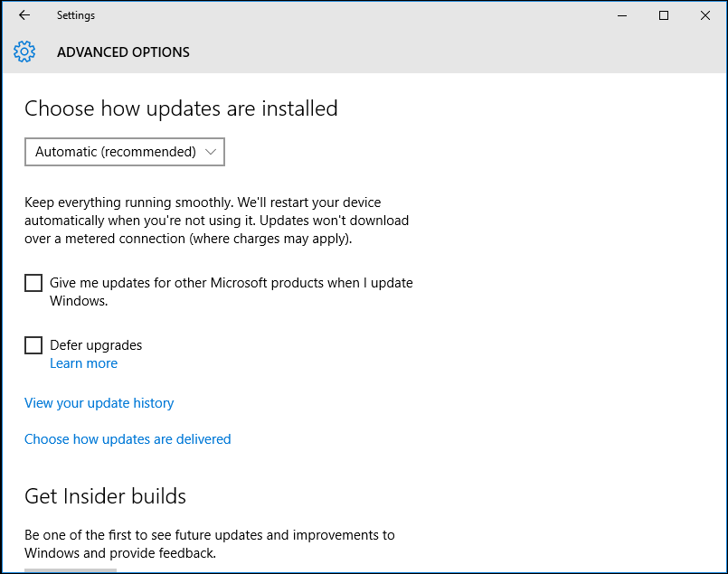Minimize the Settings window
This screenshot has width=728, height=574.
(621, 14)
